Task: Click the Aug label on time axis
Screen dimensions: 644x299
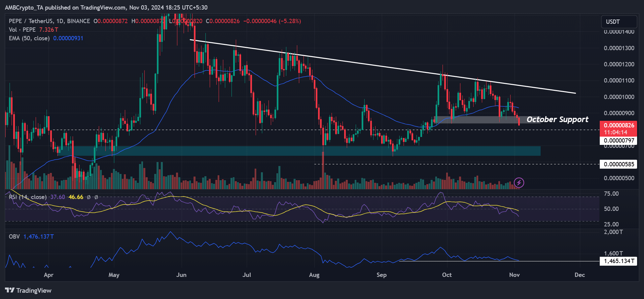Action: 314,275
